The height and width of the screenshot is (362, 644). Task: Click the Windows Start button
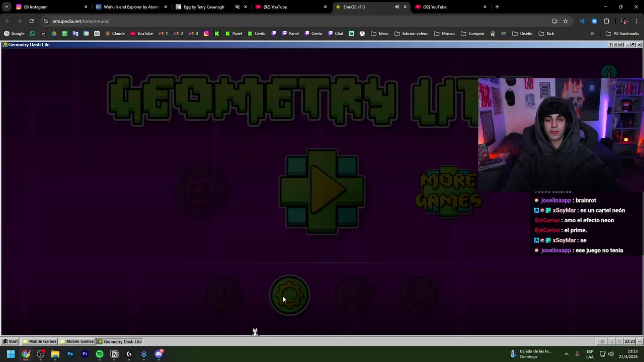[11, 354]
